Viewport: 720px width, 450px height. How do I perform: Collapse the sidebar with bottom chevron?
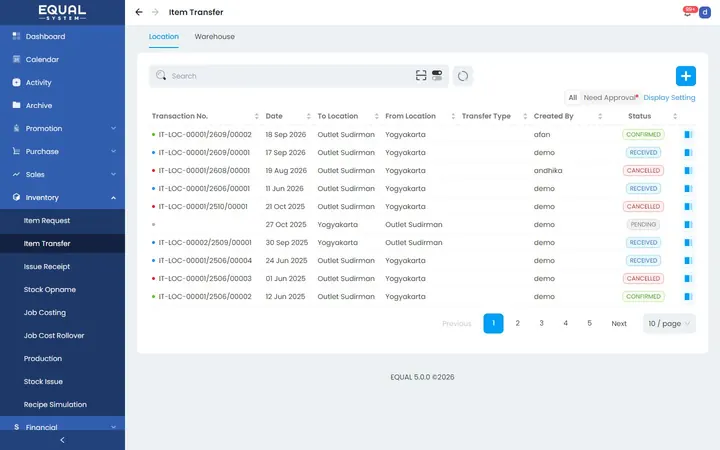[62, 440]
